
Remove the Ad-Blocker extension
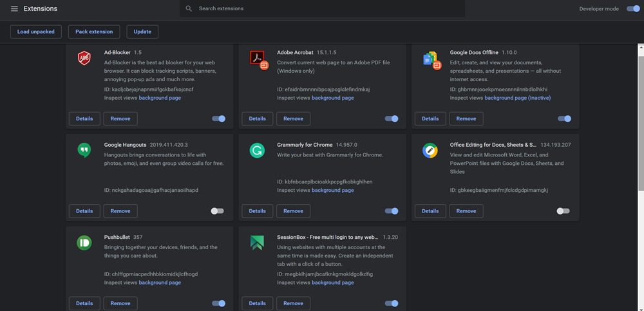pyautogui.click(x=120, y=118)
